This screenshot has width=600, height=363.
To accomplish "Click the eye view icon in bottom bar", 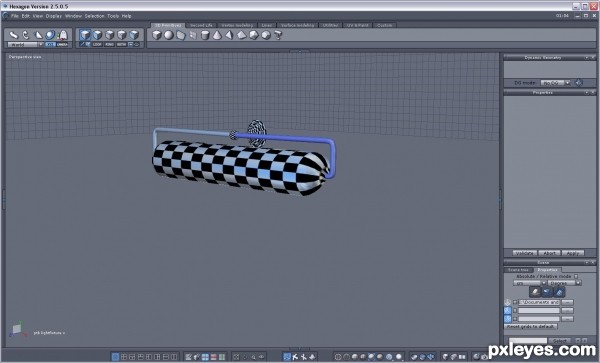I will (262, 357).
